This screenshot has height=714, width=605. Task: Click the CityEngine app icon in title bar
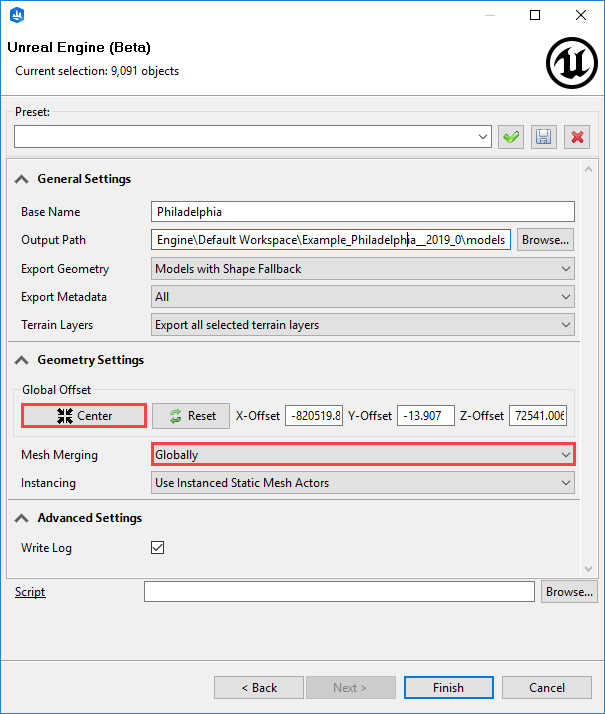(17, 15)
